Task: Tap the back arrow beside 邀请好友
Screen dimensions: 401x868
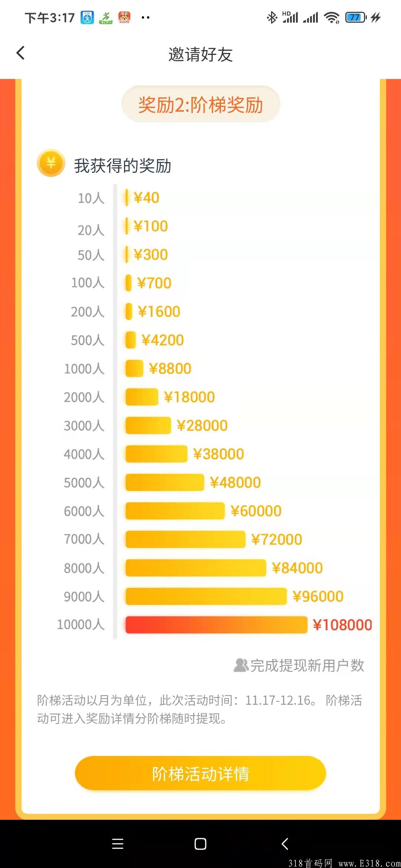Action: pos(21,53)
